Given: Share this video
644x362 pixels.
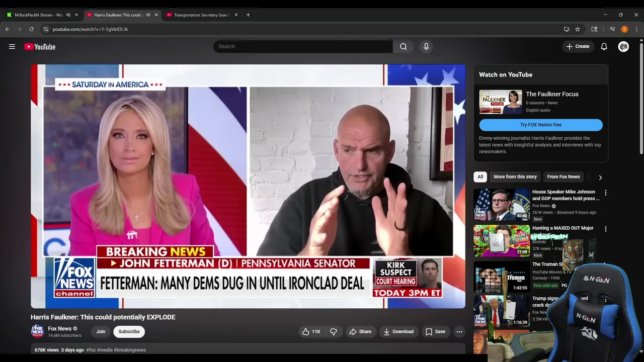Looking at the screenshot, I should (x=360, y=332).
